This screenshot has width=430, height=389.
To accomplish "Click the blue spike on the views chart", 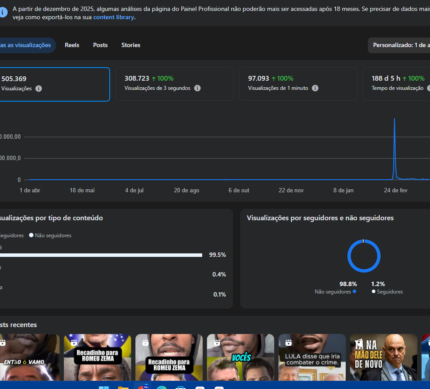I will pos(395,148).
